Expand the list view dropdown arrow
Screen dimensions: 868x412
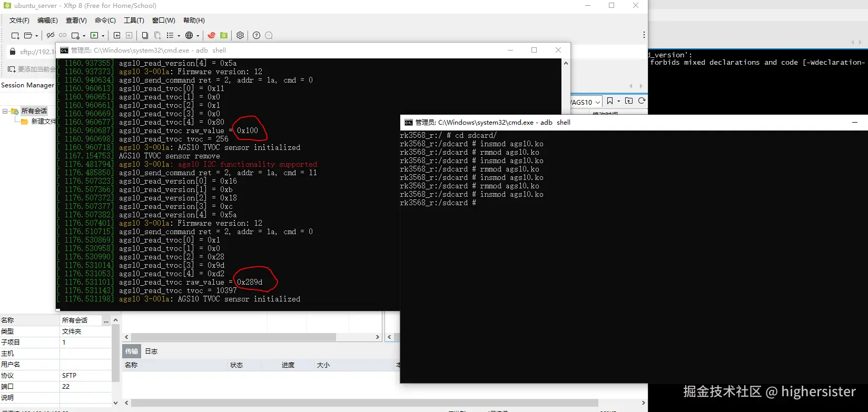[x=179, y=36]
